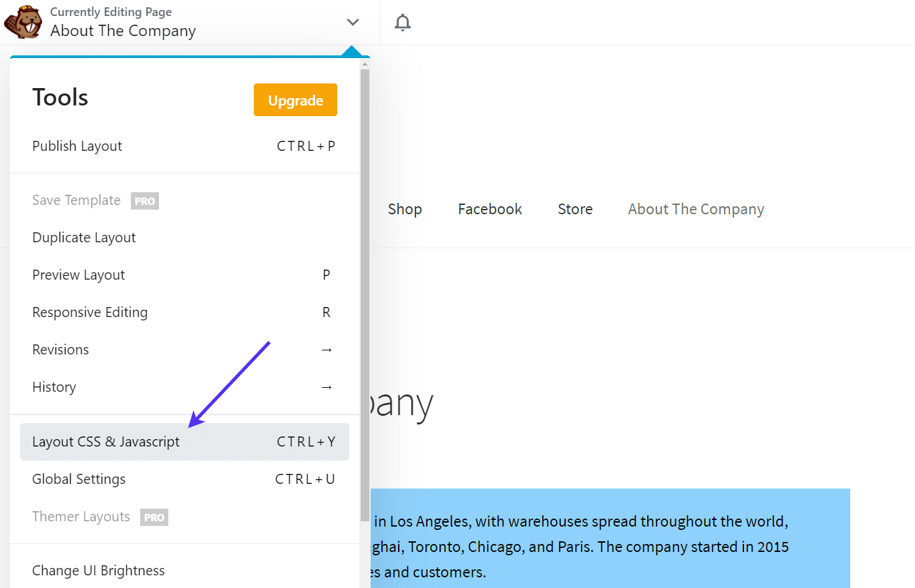The width and height of the screenshot is (915, 588).
Task: Open Global Settings entry
Action: click(79, 479)
